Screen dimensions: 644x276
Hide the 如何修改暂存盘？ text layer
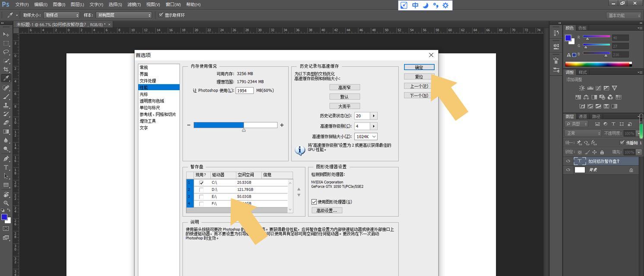pyautogui.click(x=568, y=161)
